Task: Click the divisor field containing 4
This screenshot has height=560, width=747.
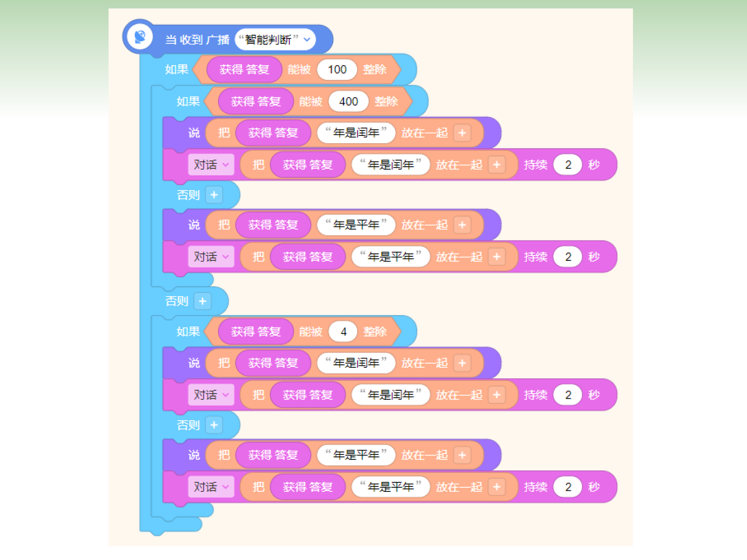Action: tap(343, 332)
